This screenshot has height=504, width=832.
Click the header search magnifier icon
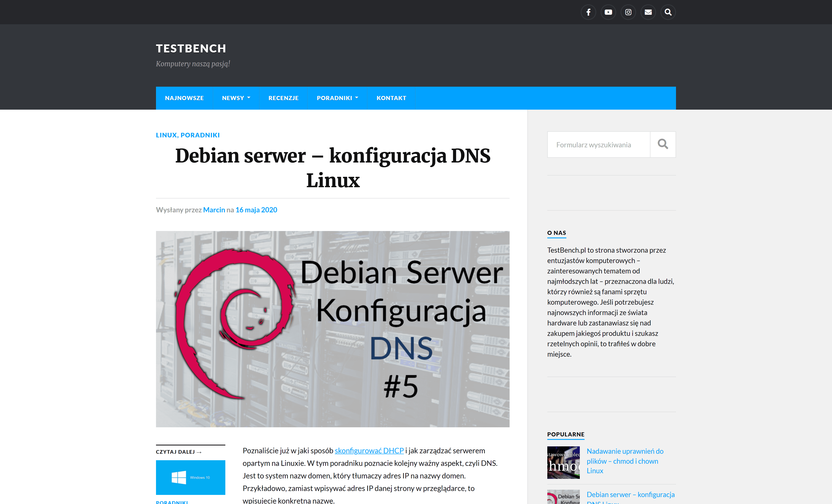[x=668, y=12]
